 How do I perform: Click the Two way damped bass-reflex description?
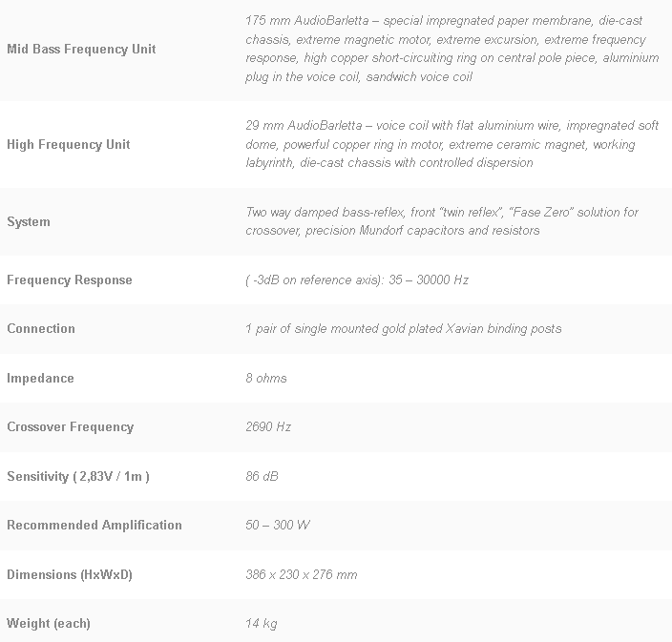(x=442, y=221)
